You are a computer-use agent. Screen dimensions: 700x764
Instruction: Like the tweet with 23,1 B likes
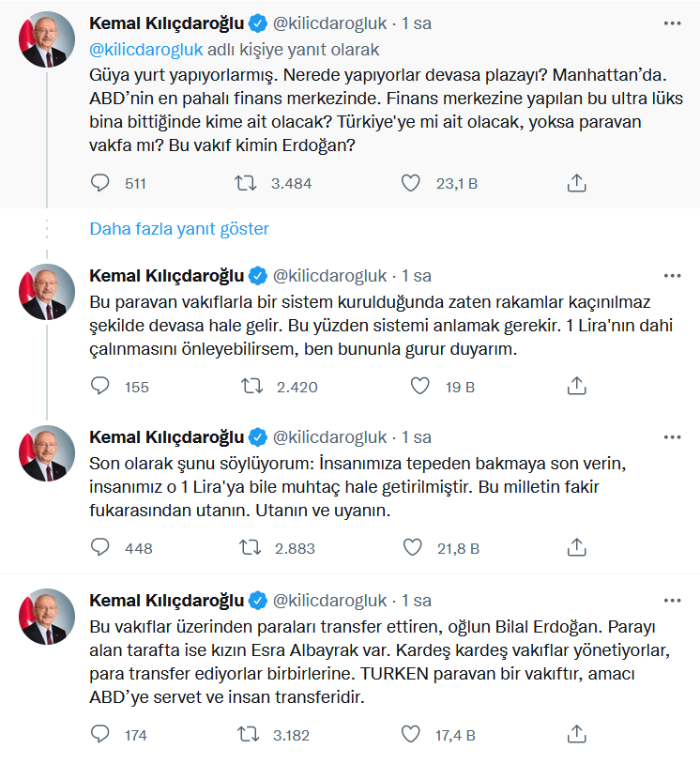(x=410, y=183)
